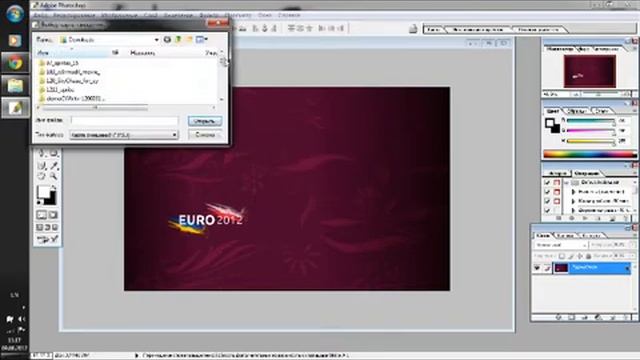Open the Изображение menu

119,16
